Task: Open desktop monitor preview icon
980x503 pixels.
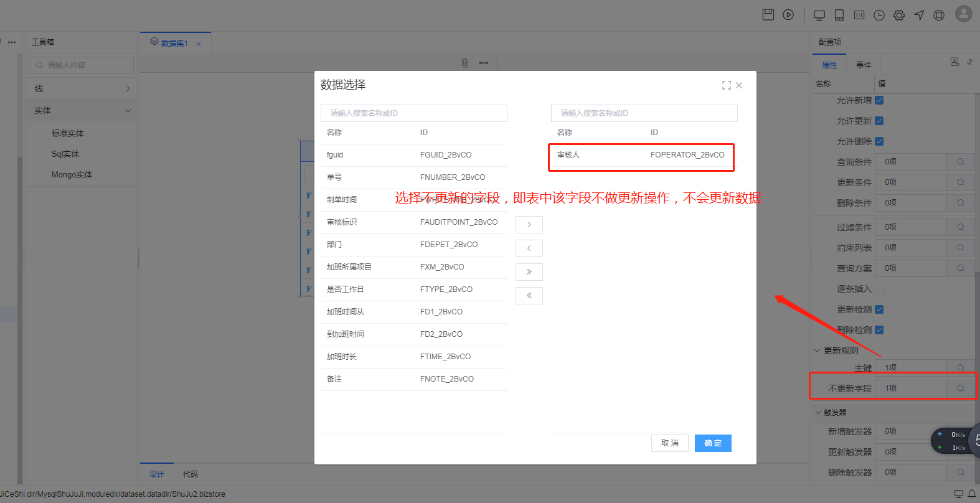Action: coord(819,16)
